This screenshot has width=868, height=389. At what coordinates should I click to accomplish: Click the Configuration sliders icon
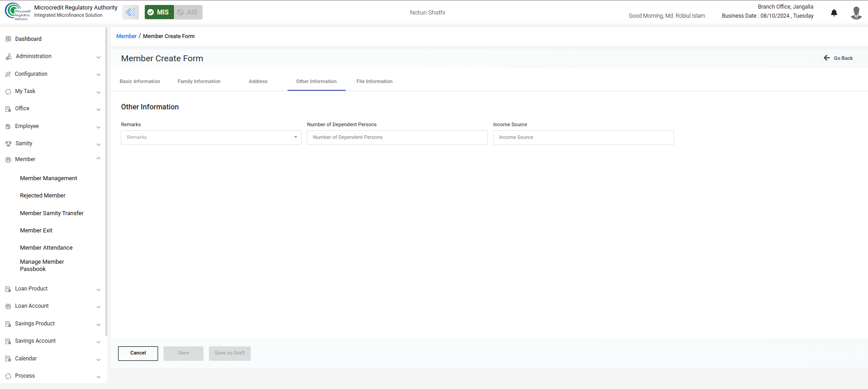[8, 74]
